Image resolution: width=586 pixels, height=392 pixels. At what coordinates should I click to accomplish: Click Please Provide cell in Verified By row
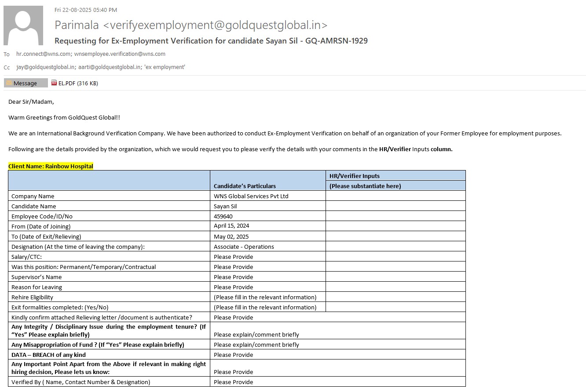coord(233,382)
